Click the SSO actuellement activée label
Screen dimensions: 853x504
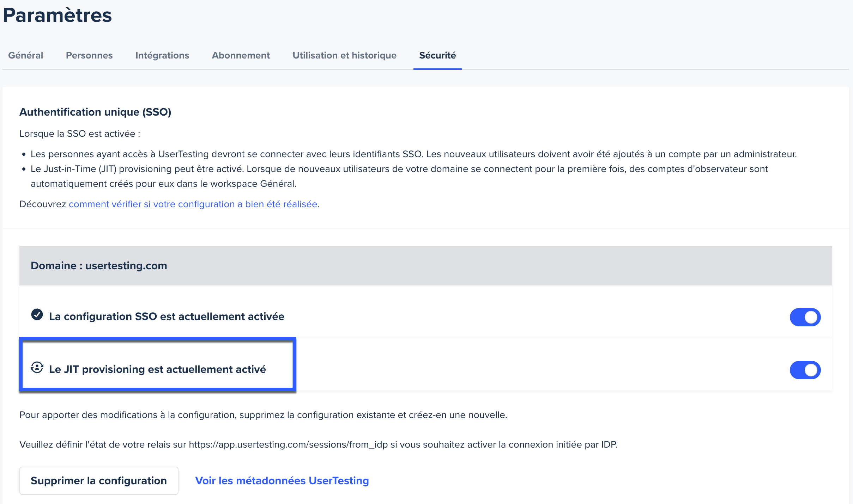coord(167,316)
